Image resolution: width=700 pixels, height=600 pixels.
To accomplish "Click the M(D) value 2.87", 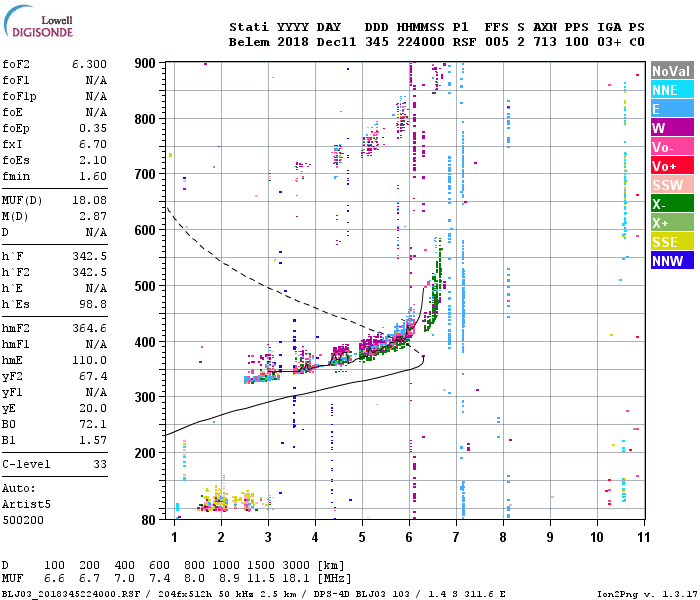I will [x=93, y=216].
